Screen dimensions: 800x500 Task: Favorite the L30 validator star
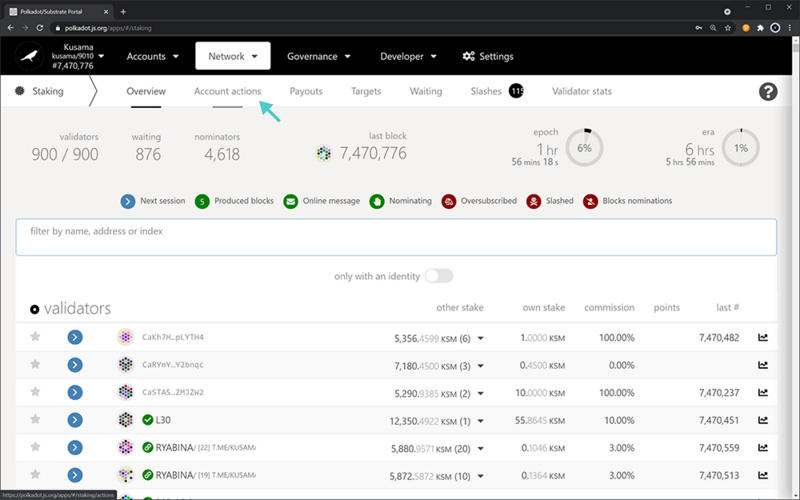pos(35,419)
